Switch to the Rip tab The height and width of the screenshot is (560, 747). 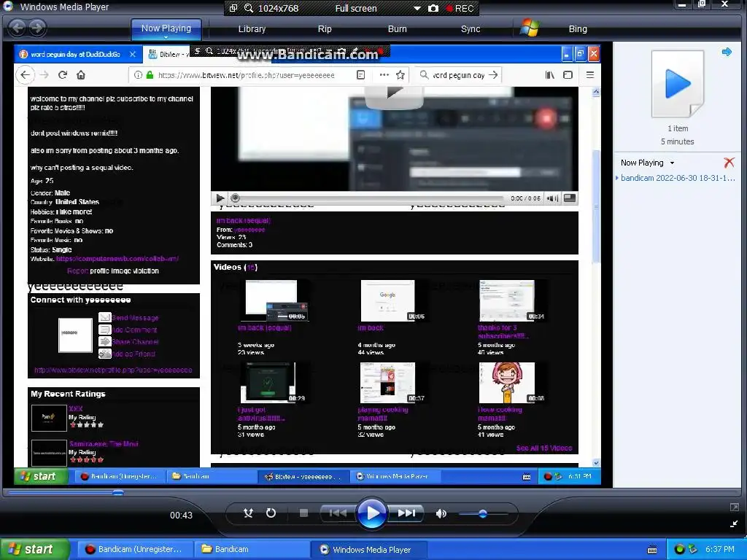325,28
